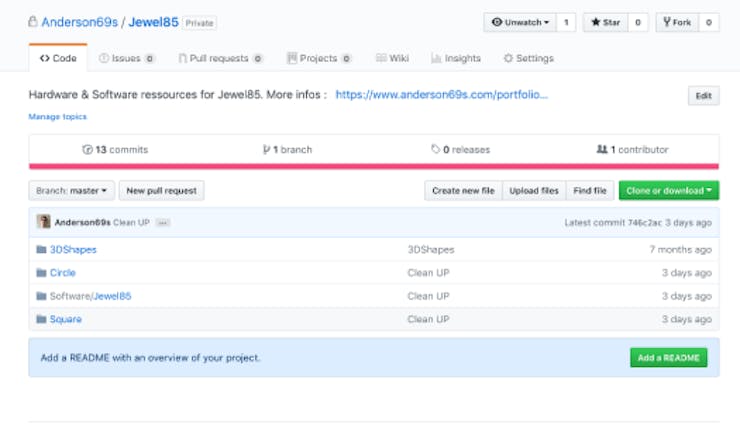
Task: View the 1 contributor page
Action: 632,150
